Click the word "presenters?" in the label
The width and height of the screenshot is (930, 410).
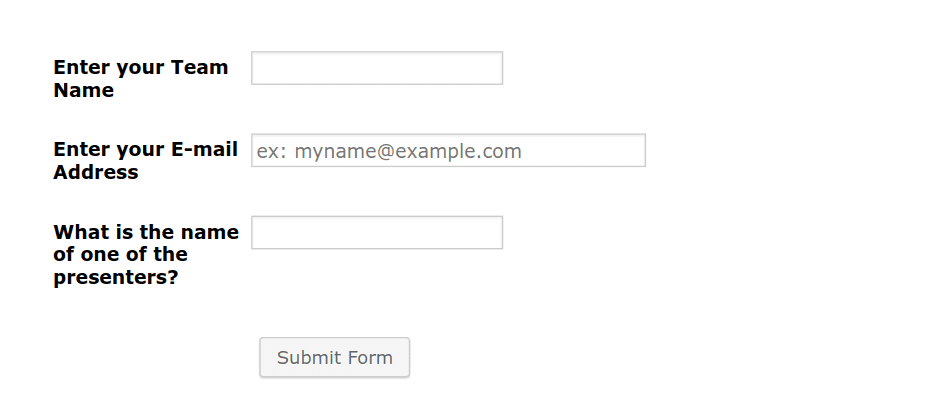(x=116, y=278)
